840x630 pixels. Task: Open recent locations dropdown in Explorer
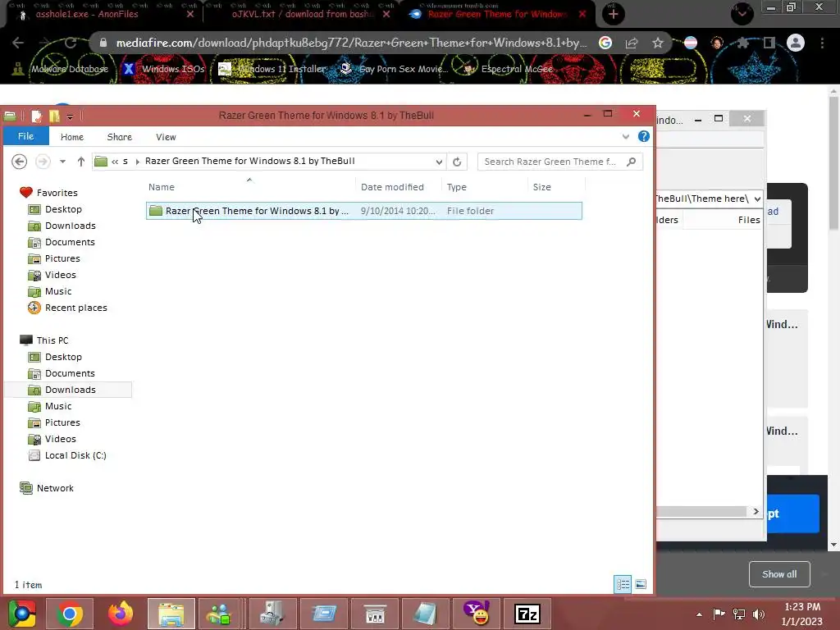[x=62, y=162]
